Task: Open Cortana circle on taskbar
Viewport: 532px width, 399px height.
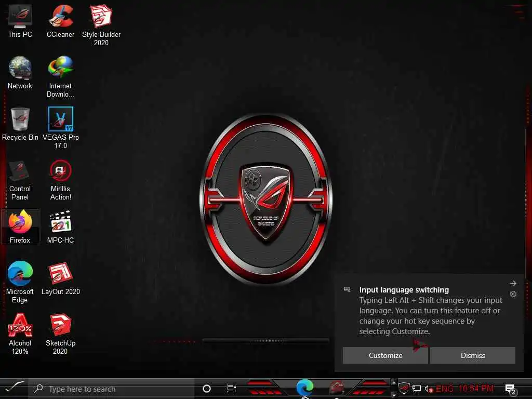Action: pos(207,389)
